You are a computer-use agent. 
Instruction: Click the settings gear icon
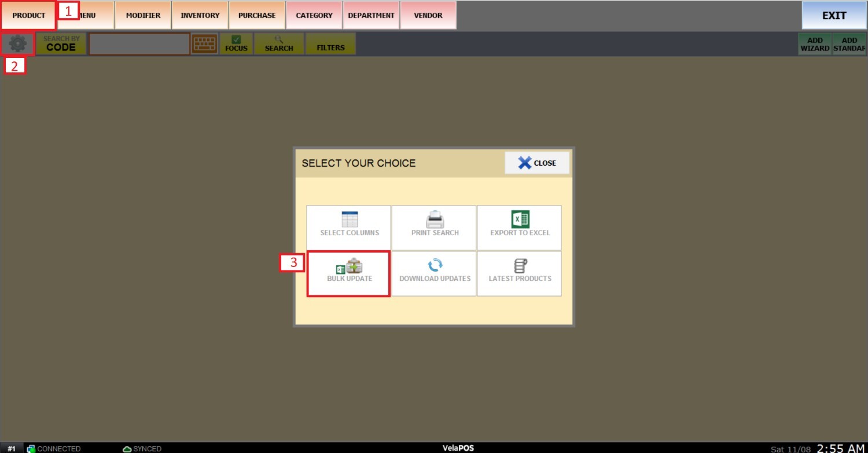(x=17, y=44)
